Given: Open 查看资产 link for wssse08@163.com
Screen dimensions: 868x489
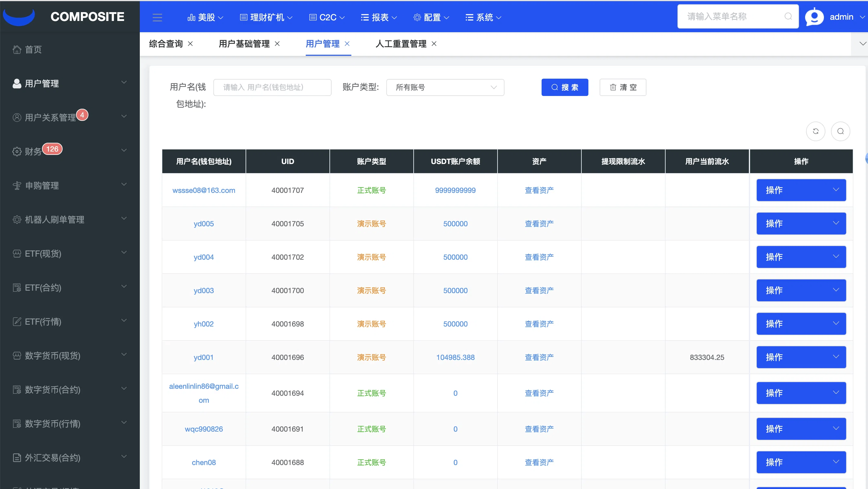Looking at the screenshot, I should tap(539, 190).
